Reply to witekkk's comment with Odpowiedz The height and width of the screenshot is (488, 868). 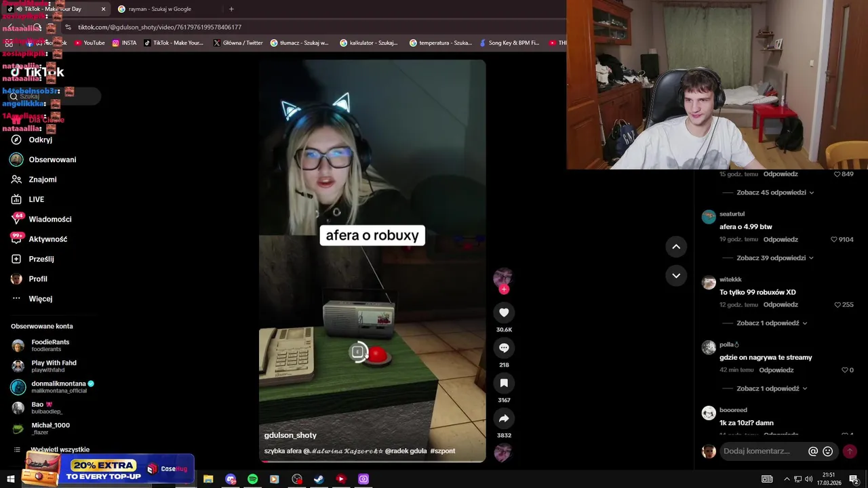click(781, 305)
